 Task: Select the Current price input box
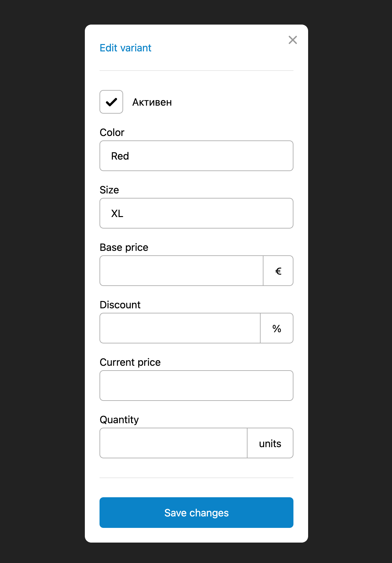(196, 386)
